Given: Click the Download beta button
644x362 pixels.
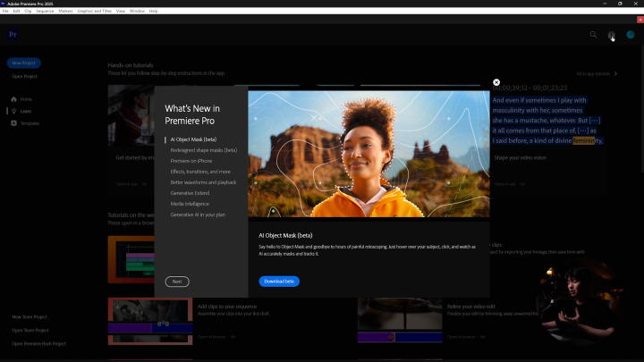Looking at the screenshot, I should click(279, 281).
